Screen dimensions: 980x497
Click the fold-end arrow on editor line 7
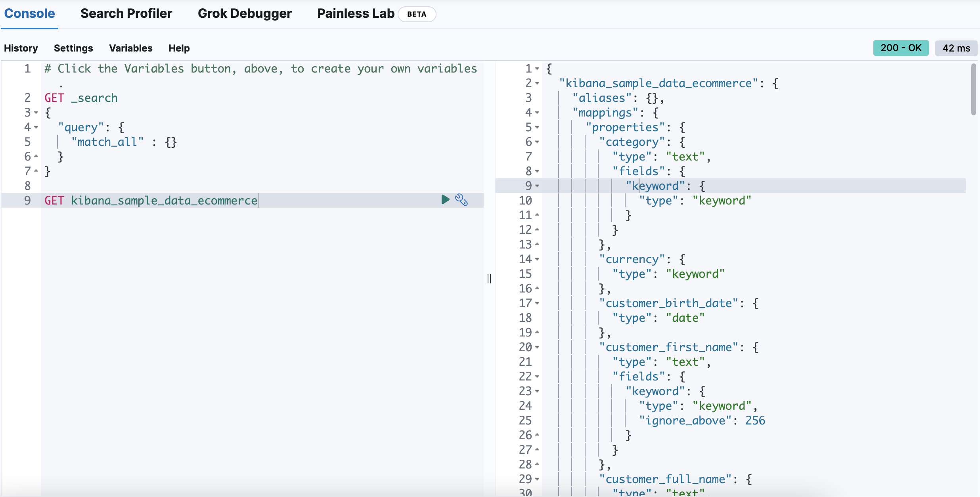pos(36,171)
